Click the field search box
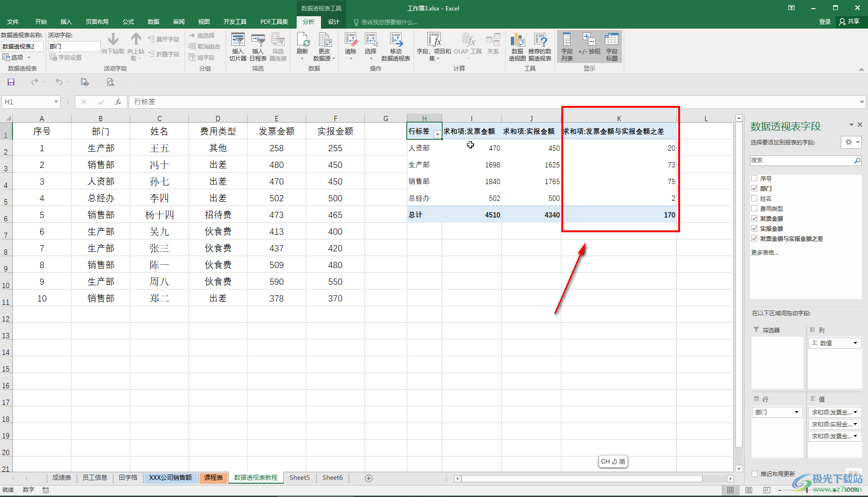Viewport: 868px width, 497px height. (806, 161)
